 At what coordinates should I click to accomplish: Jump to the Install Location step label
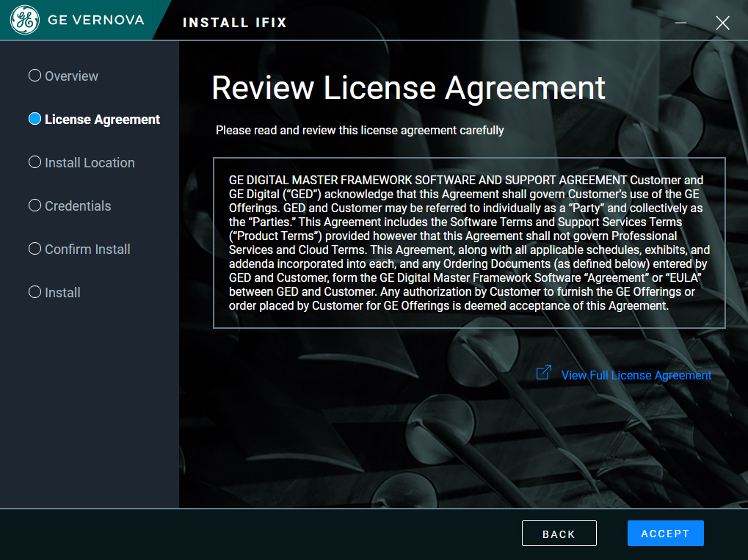pos(90,163)
